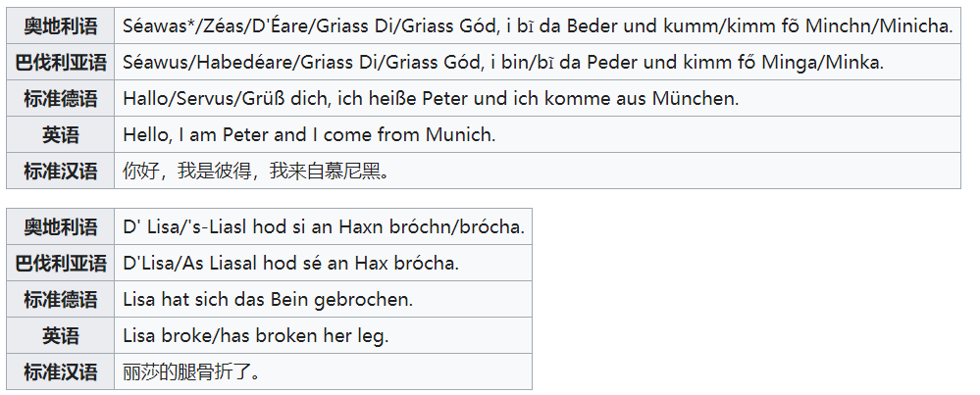The image size is (980, 395).
Task: Select 'Lisa broke/has broken her leg'
Action: (x=256, y=335)
